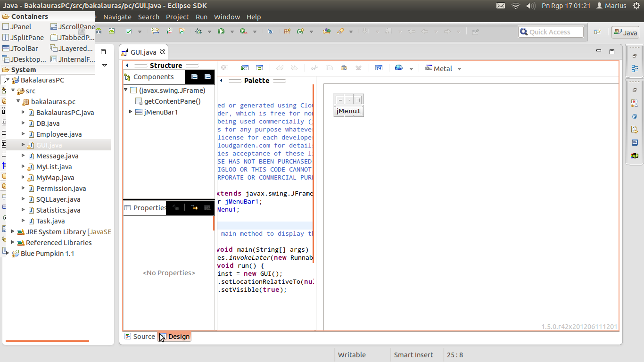Viewport: 644px width, 362px height.
Task: Click the Open Type toolbar icon
Action: [326, 31]
